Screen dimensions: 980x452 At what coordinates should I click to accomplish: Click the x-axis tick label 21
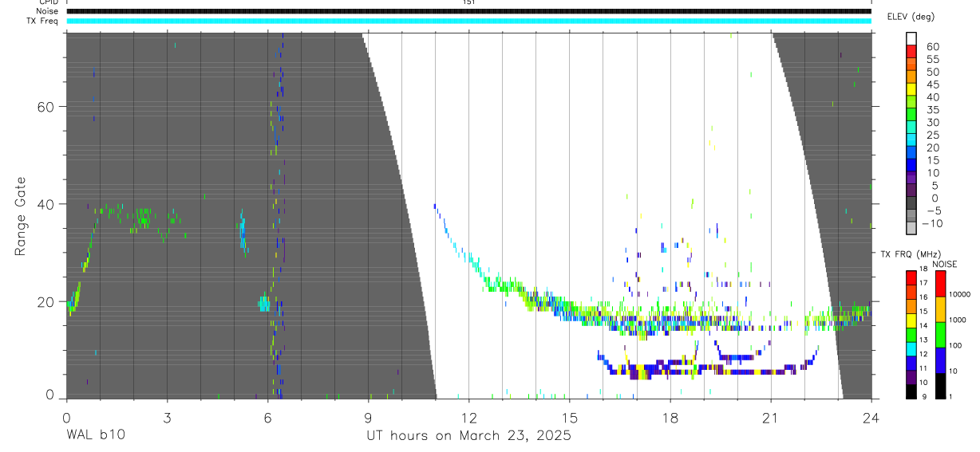pos(771,417)
